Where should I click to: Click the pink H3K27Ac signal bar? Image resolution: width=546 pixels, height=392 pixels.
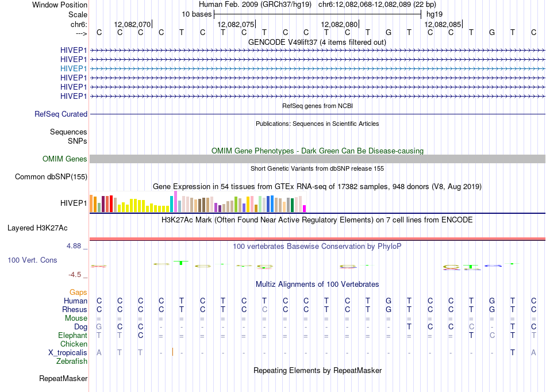317,239
